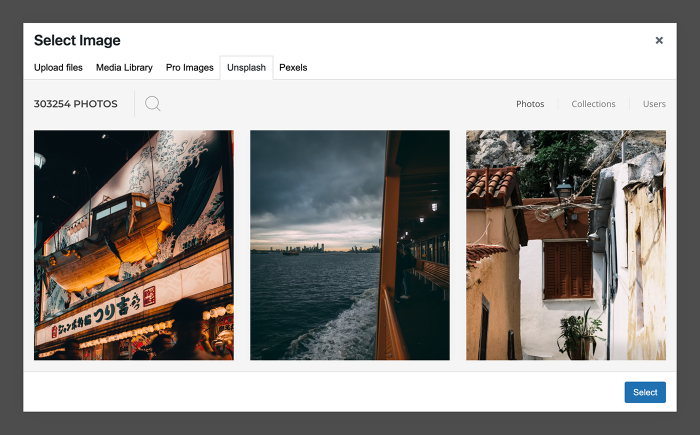Pick the Japanese ship restaurant photo
Image resolution: width=700 pixels, height=435 pixels.
[x=134, y=245]
